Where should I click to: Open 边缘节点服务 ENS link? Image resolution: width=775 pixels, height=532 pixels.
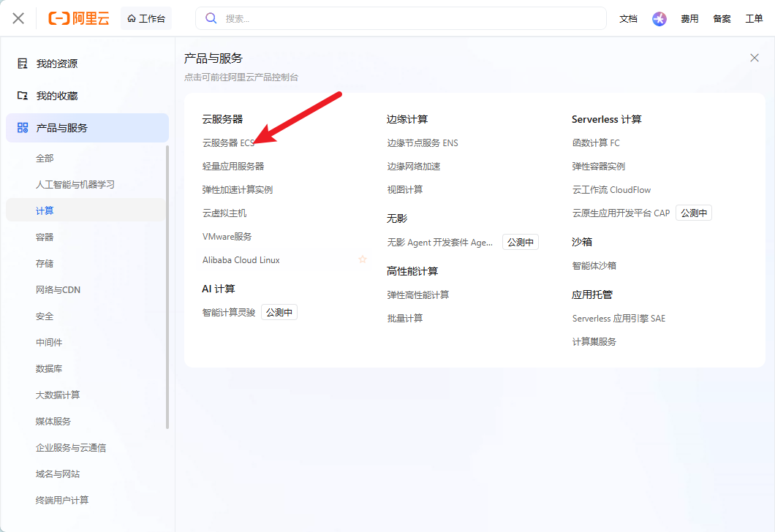pos(423,142)
